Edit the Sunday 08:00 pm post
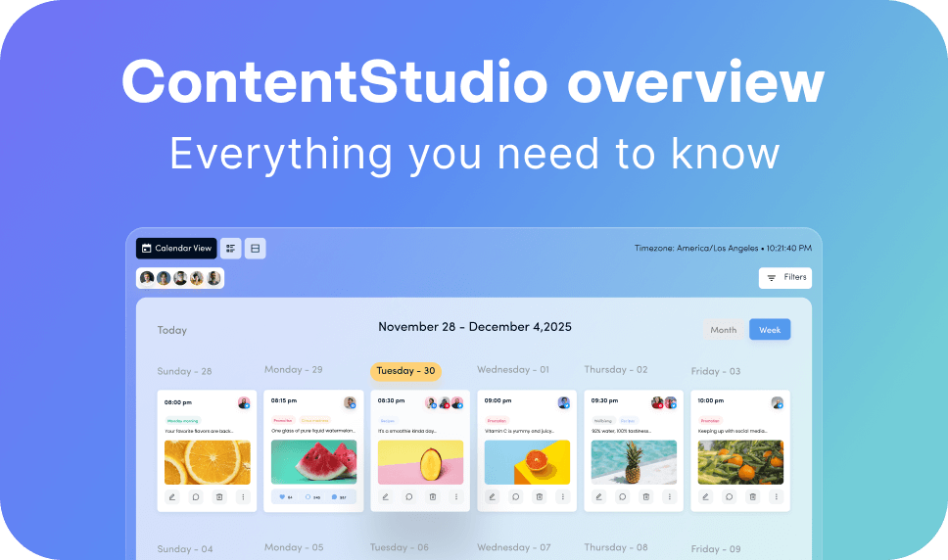Viewport: 948px width, 560px height. click(172, 497)
